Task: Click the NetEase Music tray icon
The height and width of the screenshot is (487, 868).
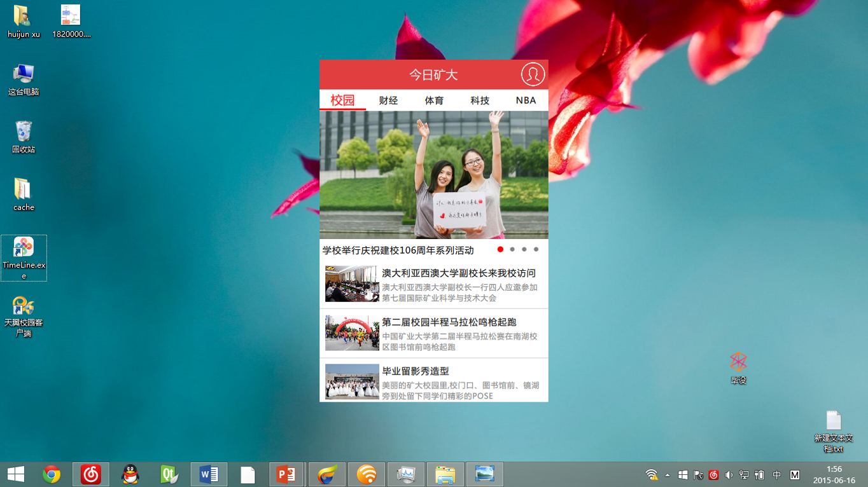Action: (713, 475)
